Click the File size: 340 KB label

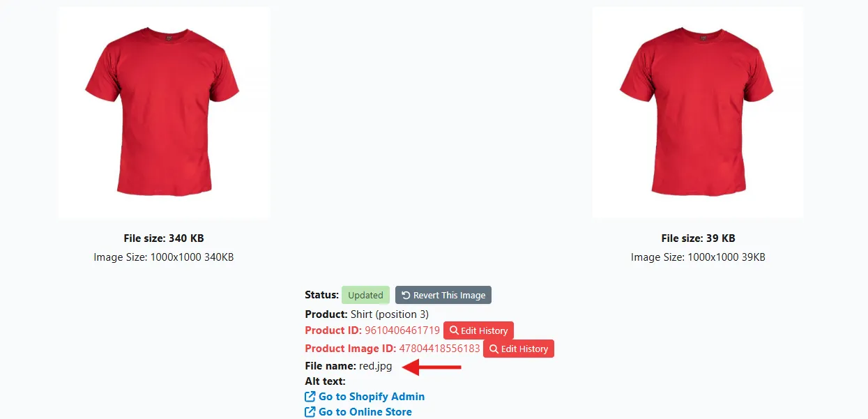click(x=164, y=238)
